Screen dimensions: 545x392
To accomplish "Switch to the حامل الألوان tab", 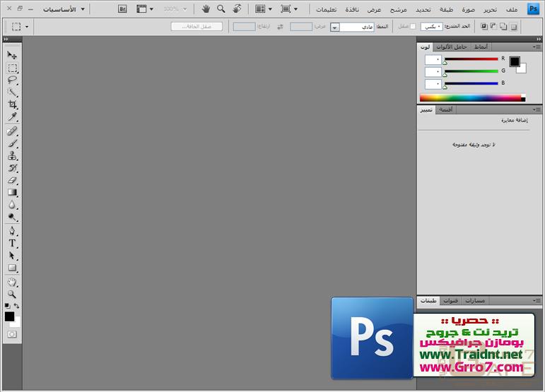I will click(x=452, y=47).
